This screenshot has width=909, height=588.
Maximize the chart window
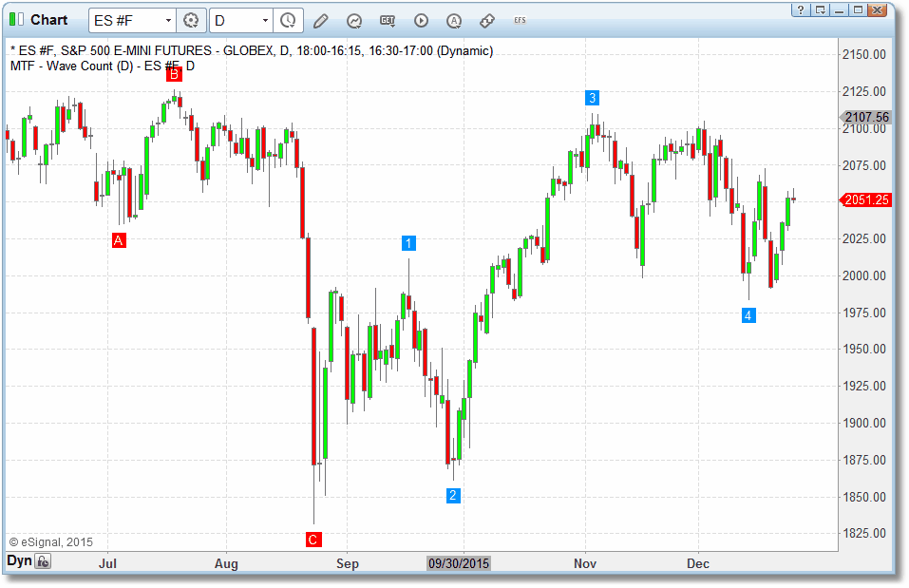pyautogui.click(x=858, y=9)
